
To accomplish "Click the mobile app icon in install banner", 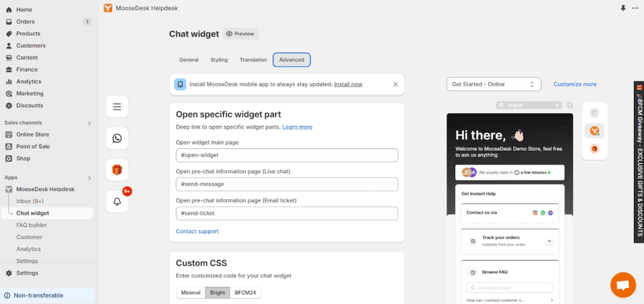I will click(x=180, y=84).
